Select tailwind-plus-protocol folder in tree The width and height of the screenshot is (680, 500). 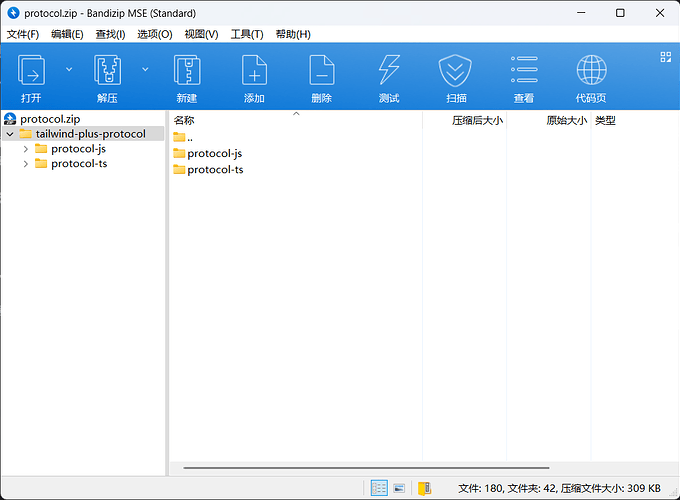91,134
